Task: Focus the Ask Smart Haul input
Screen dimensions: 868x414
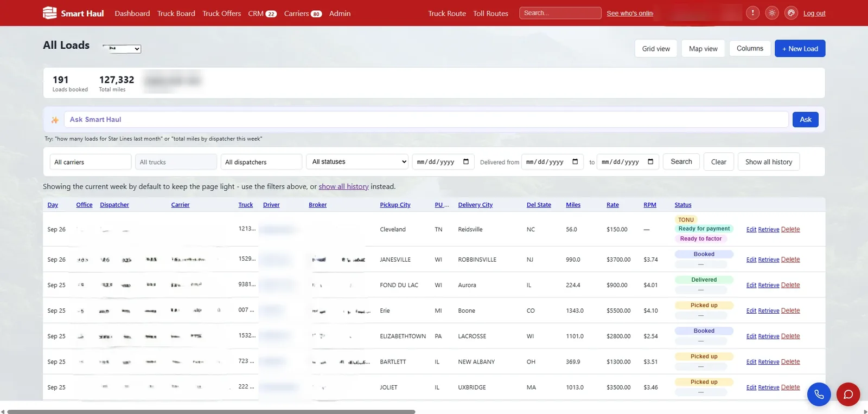Action: point(426,120)
